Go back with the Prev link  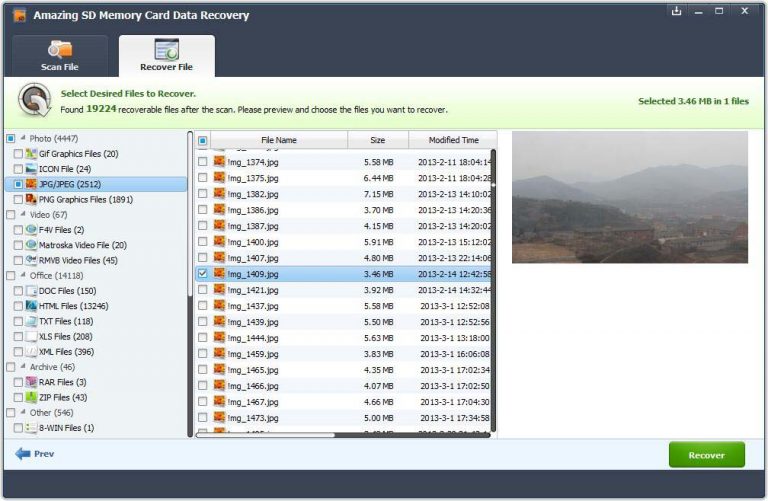[34, 454]
